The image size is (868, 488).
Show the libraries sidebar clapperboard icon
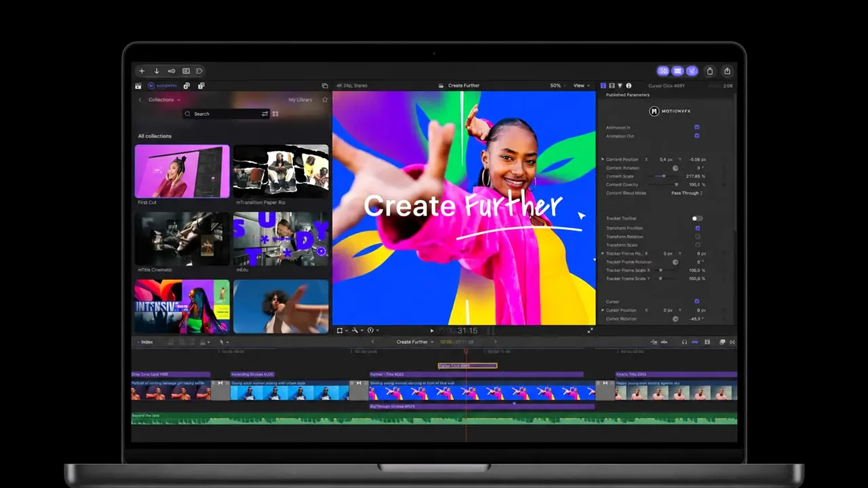point(138,86)
